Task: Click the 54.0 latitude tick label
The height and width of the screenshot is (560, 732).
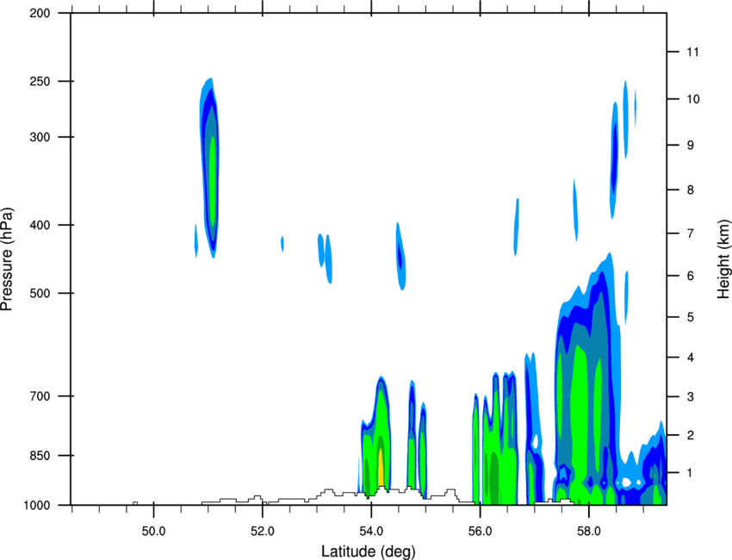Action: tap(371, 532)
